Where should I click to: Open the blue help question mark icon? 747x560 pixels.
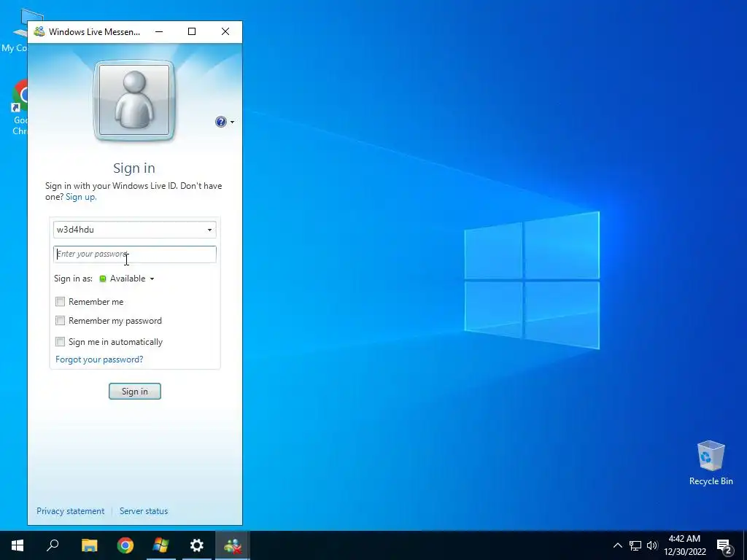220,122
